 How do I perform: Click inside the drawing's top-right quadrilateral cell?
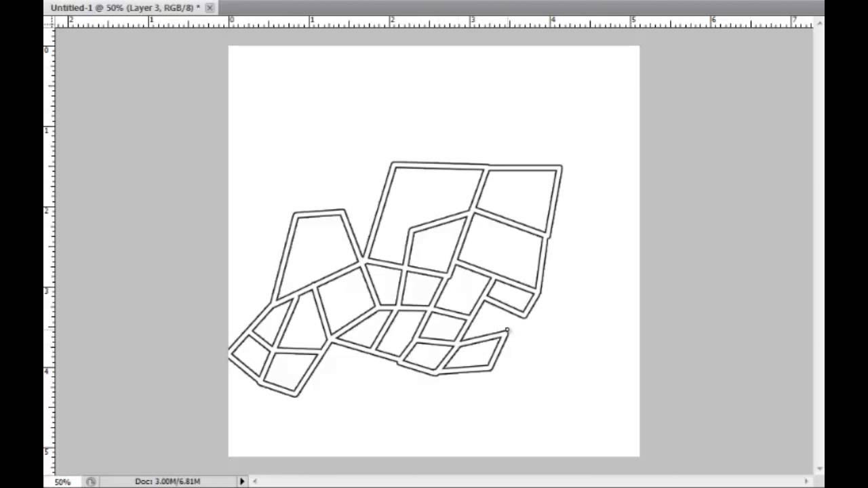click(x=519, y=198)
